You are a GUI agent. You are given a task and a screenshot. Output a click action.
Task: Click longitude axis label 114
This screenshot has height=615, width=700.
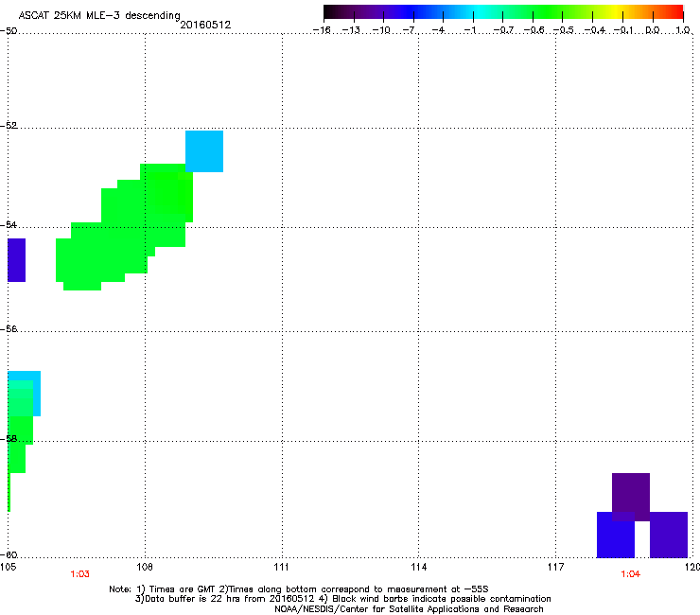coord(419,567)
